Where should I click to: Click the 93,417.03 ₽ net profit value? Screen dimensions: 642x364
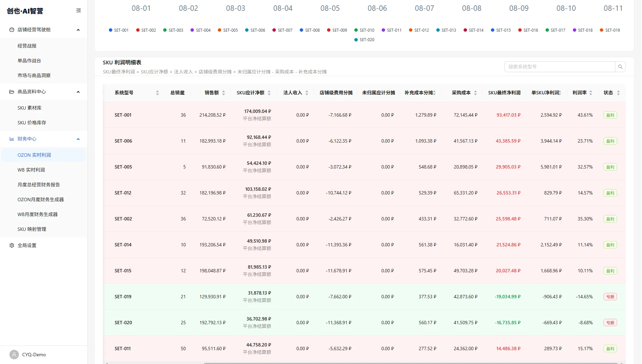coord(508,115)
